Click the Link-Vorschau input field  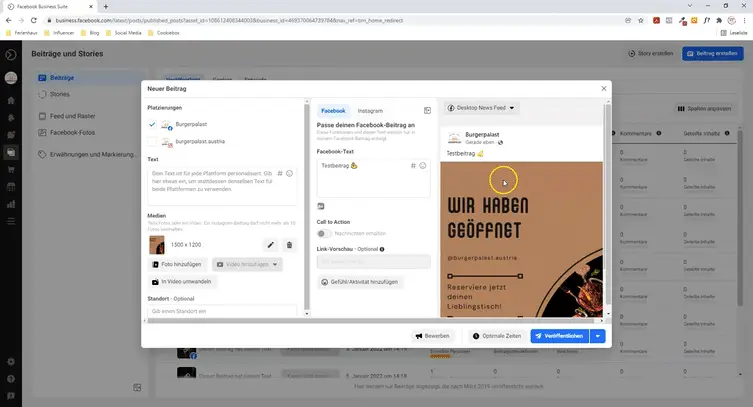tap(373, 262)
